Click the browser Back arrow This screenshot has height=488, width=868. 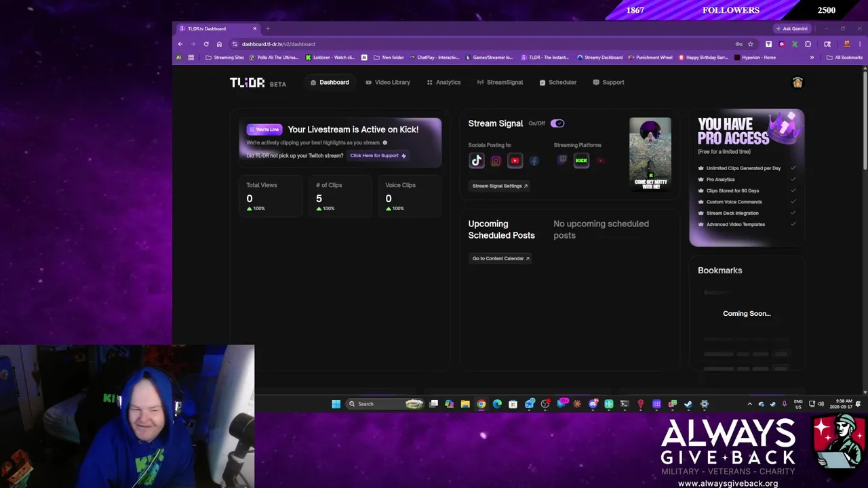pyautogui.click(x=180, y=44)
